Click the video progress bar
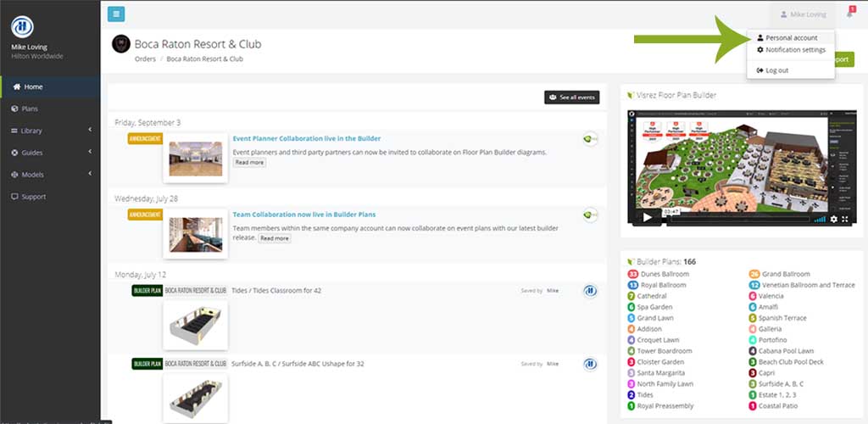The height and width of the screenshot is (424, 868). click(739, 219)
